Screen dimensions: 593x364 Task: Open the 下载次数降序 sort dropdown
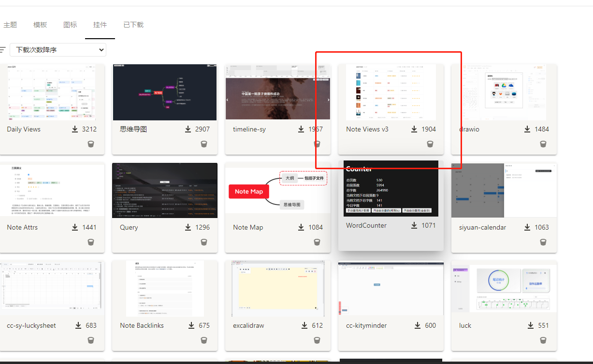click(x=58, y=50)
